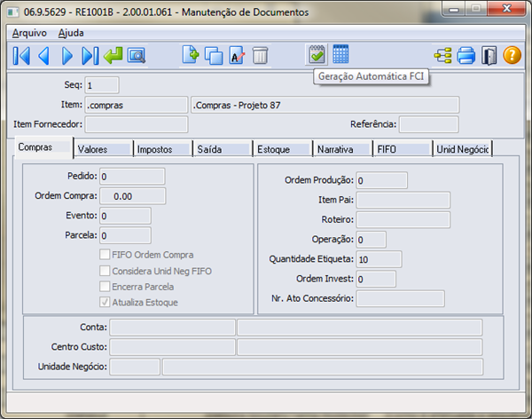This screenshot has height=419, width=532.
Task: Toggle Considera Unid Neg FIFO checkbox
Action: click(105, 271)
